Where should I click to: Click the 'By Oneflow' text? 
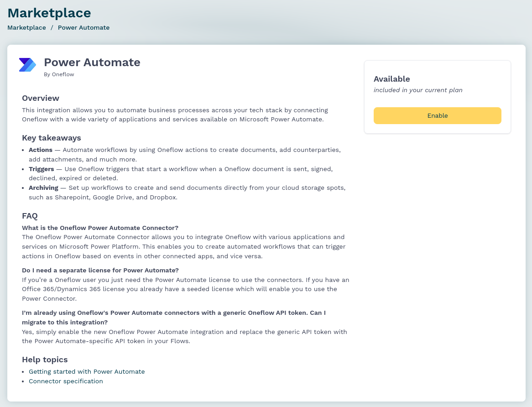59,74
